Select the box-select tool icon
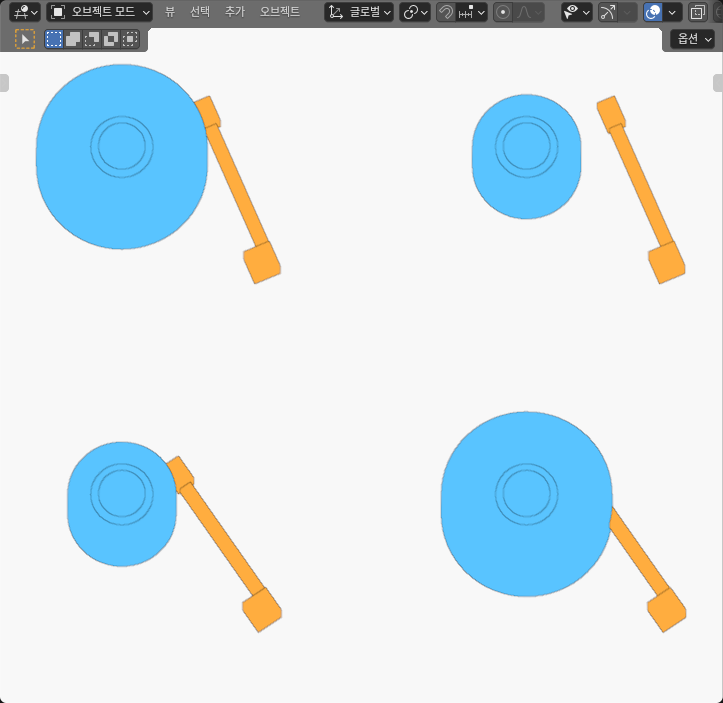Viewport: 723px width, 703px height. 25,39
